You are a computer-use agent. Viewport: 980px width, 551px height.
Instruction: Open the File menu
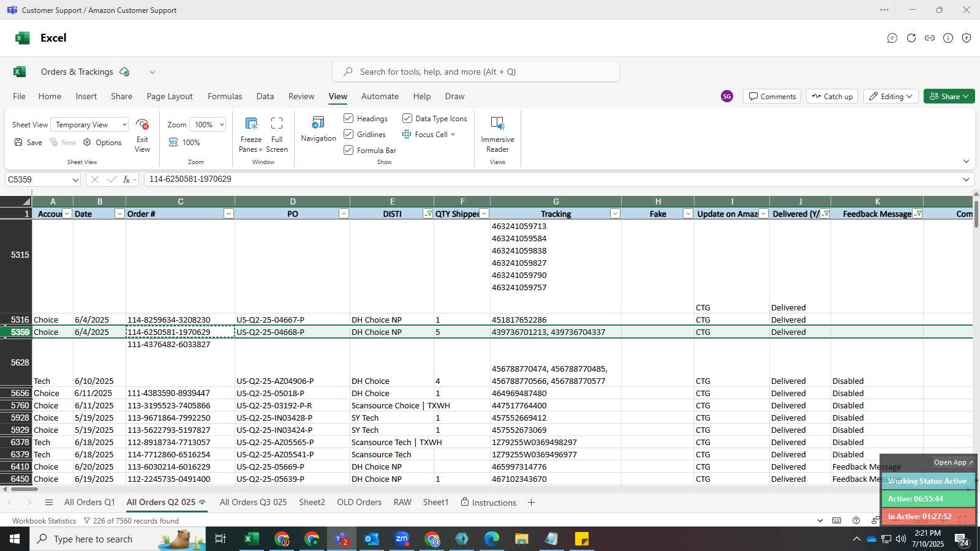pyautogui.click(x=20, y=96)
